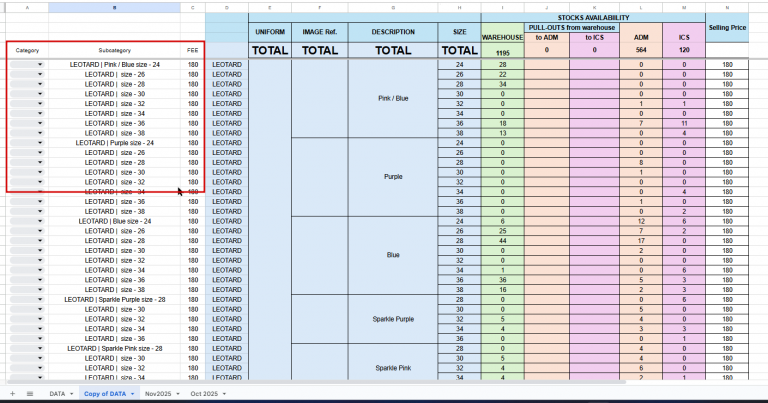768x403 pixels.
Task: Click cell LEOTARD | Sparkle Purple size - 28
Action: 115,300
